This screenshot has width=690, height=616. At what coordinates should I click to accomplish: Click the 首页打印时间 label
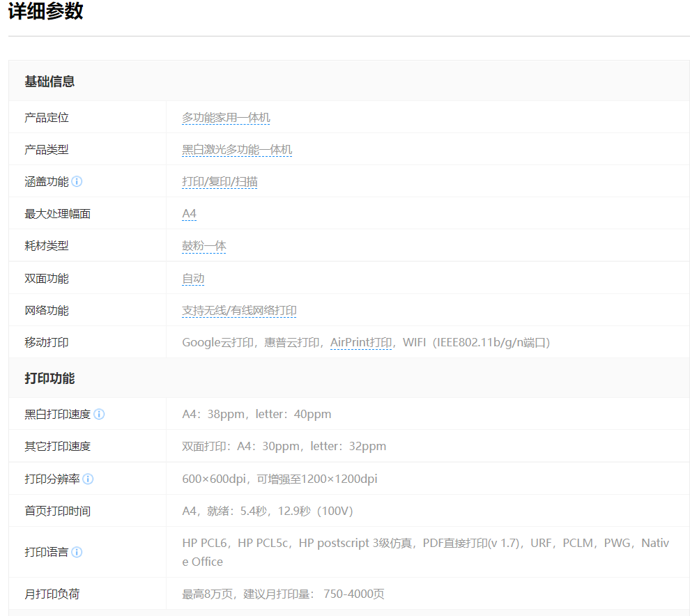tap(58, 511)
